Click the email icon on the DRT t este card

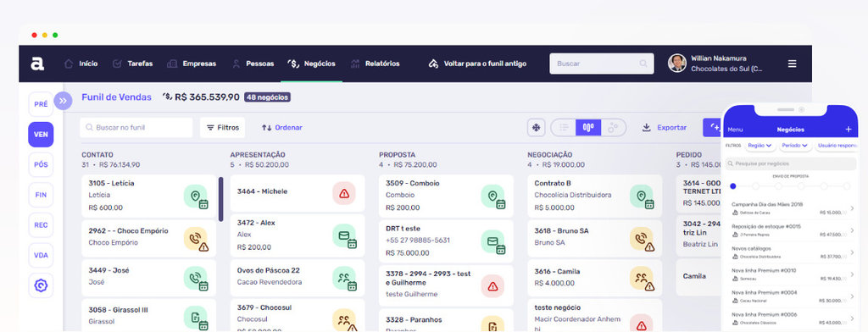point(493,242)
